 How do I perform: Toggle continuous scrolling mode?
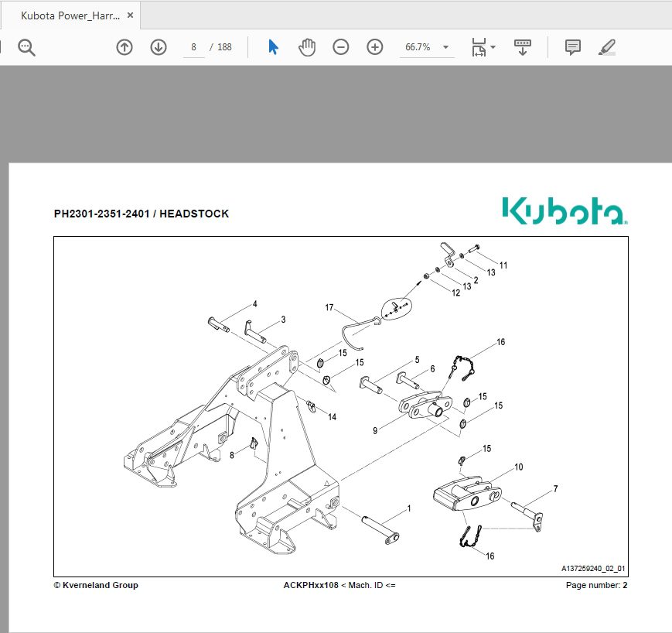pyautogui.click(x=522, y=47)
